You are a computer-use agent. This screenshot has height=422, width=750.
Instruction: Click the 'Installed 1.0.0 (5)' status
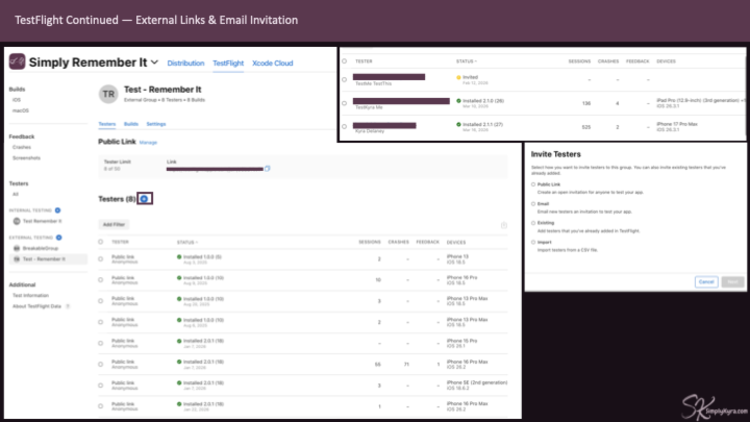[202, 257]
